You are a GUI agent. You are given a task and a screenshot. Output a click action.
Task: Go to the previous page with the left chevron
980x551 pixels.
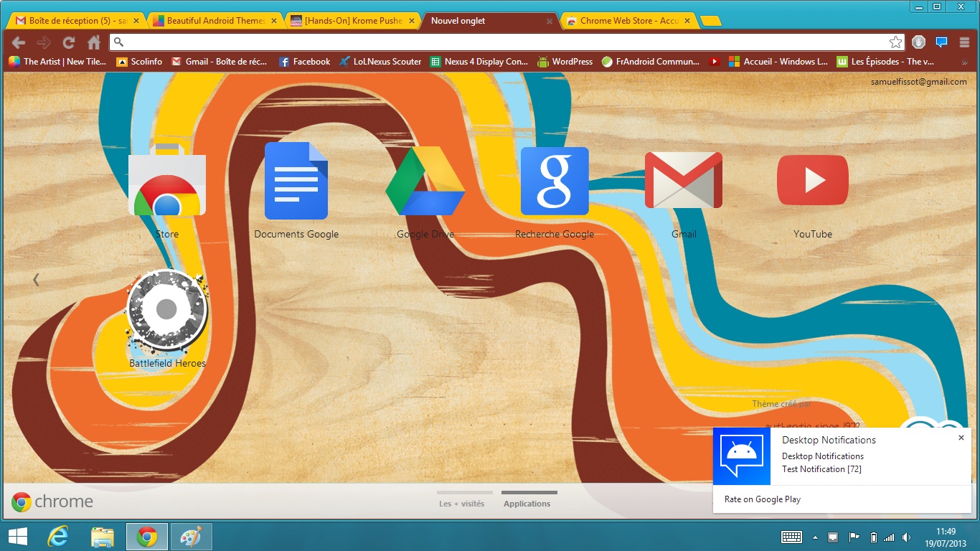tap(36, 280)
